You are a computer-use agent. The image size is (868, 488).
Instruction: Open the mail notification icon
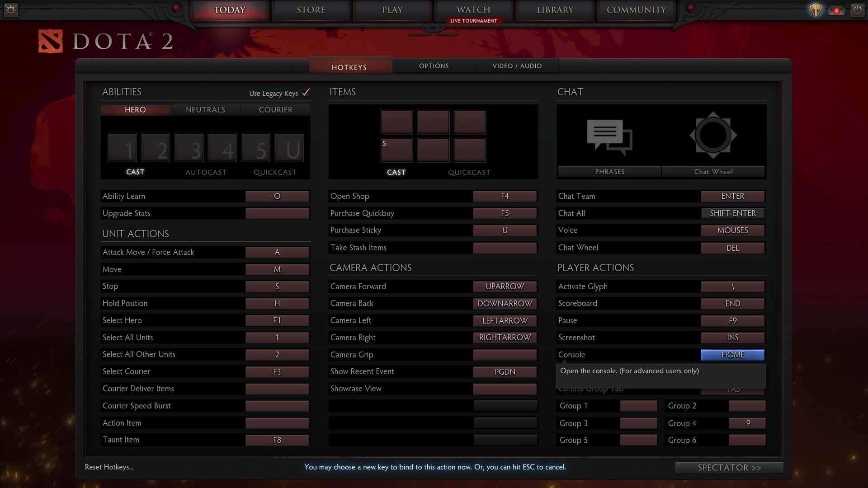[x=836, y=10]
